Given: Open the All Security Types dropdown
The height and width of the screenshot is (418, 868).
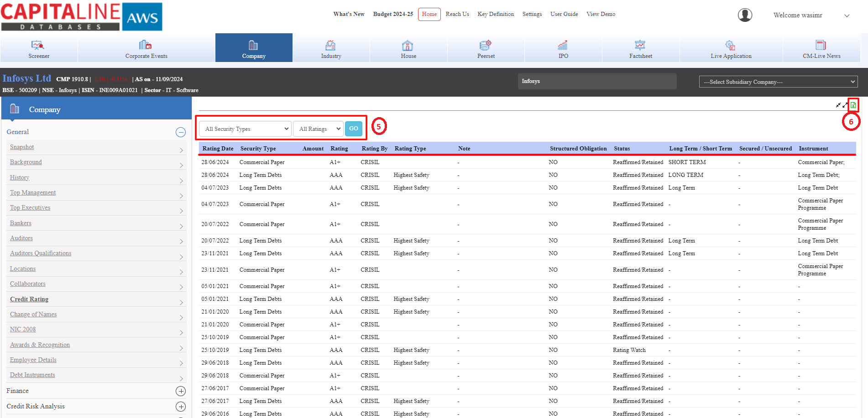Looking at the screenshot, I should pos(245,129).
